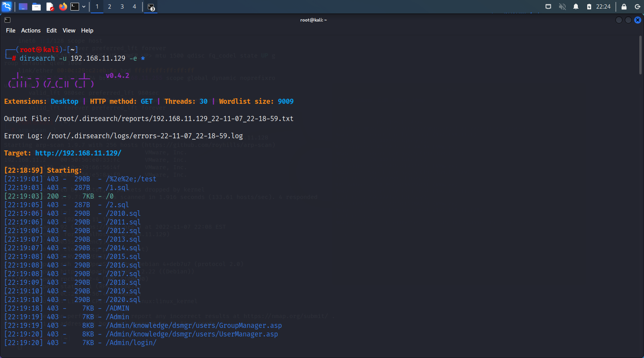This screenshot has height=358, width=644.
Task: Launch Firefox from the panel
Action: pos(63,7)
